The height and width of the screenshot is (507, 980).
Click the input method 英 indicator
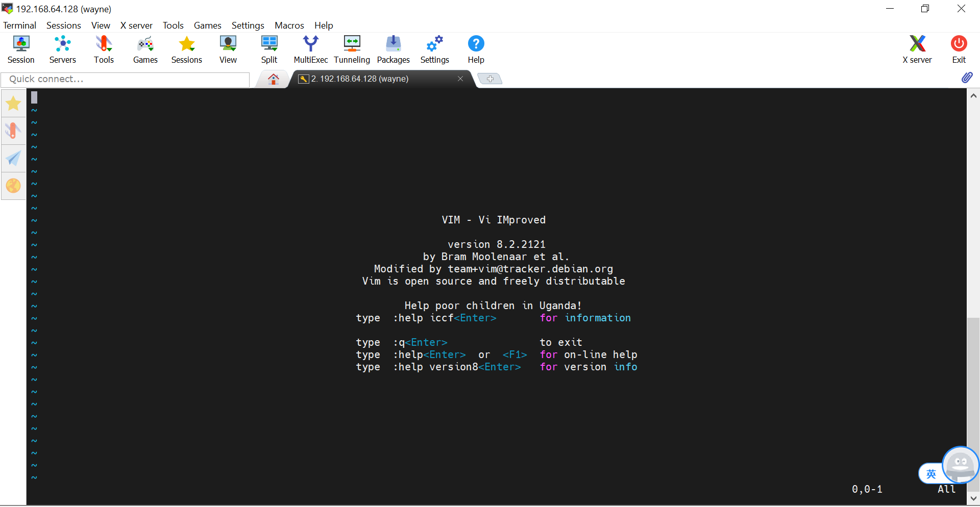[931, 474]
